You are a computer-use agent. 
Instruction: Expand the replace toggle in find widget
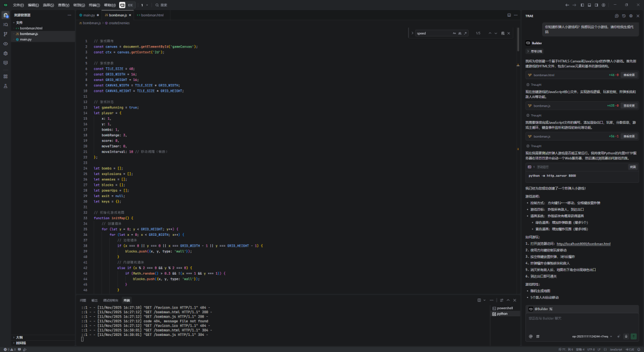click(x=413, y=33)
